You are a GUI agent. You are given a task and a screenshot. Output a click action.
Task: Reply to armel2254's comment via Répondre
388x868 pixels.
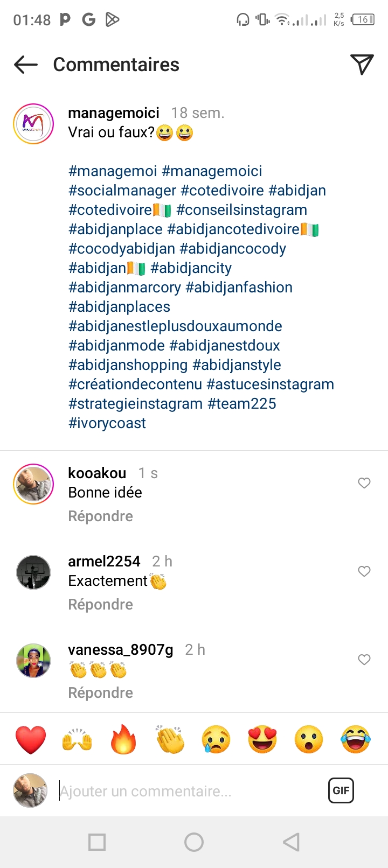pos(101,605)
